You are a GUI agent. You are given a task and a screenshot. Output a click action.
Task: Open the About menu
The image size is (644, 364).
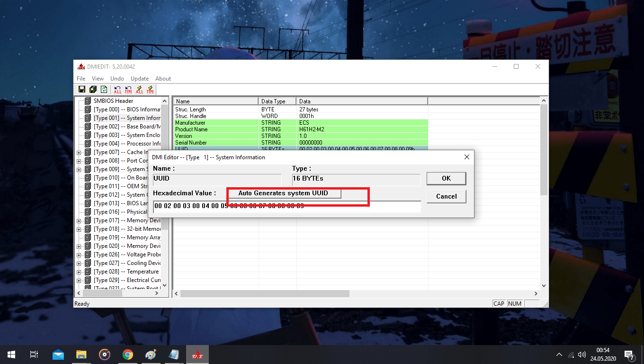tap(163, 79)
